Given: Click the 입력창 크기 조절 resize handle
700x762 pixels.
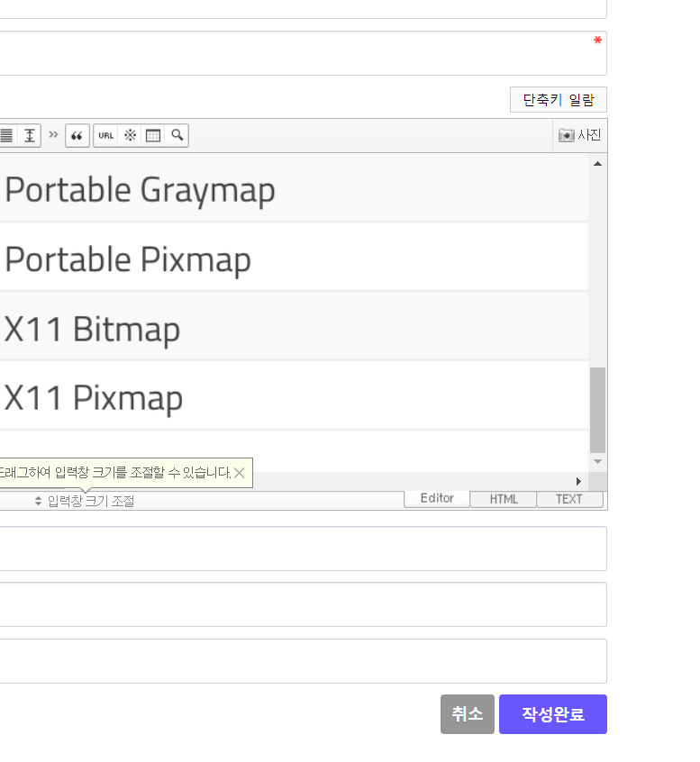Looking at the screenshot, I should pyautogui.click(x=84, y=501).
